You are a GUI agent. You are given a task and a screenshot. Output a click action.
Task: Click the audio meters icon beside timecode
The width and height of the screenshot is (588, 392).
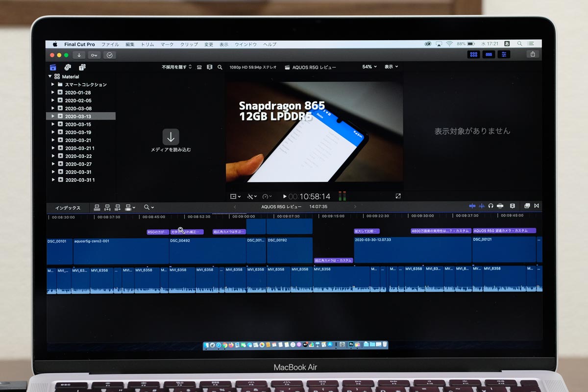tap(342, 196)
